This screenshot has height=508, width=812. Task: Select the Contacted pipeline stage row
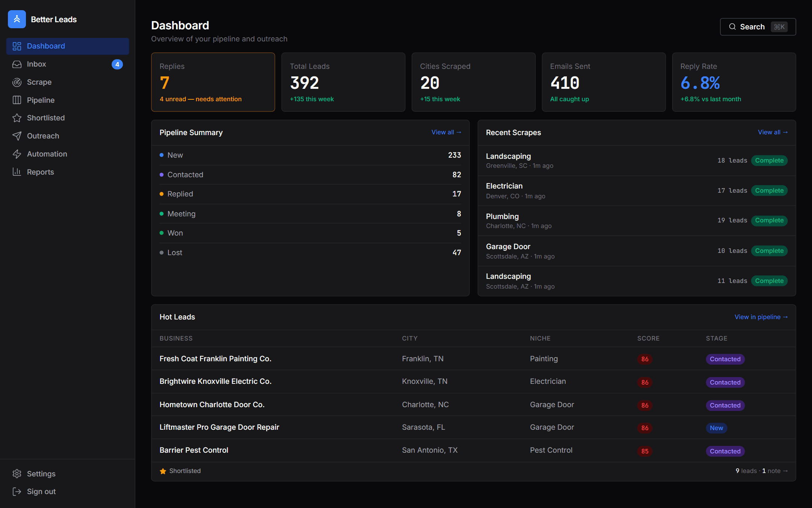pyautogui.click(x=310, y=175)
